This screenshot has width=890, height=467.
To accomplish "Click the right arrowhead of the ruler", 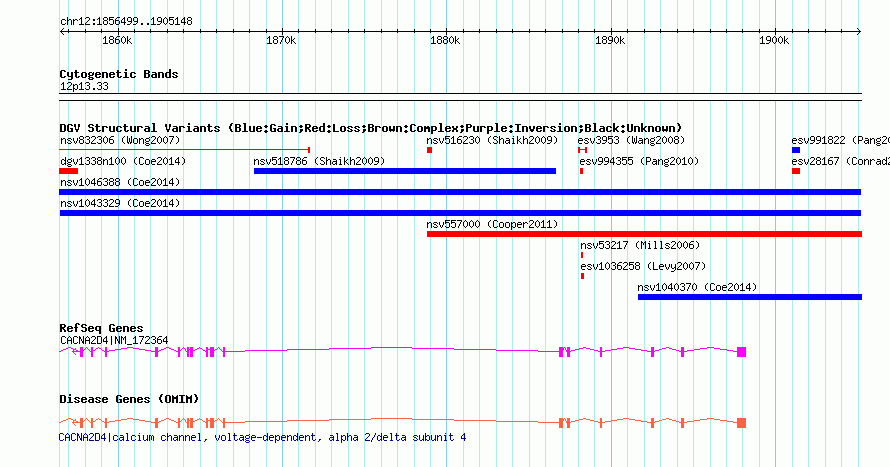I will (859, 32).
